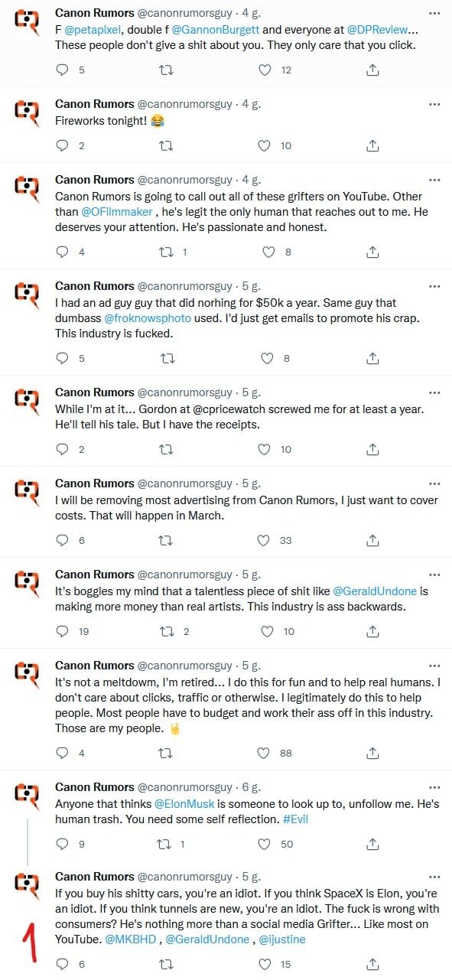
Task: Reply to the 'Fireworks tonight!' tweet
Action: [x=63, y=145]
